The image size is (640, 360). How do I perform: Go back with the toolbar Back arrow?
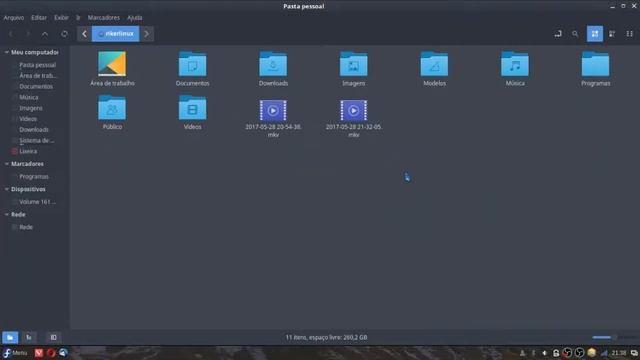click(x=11, y=34)
